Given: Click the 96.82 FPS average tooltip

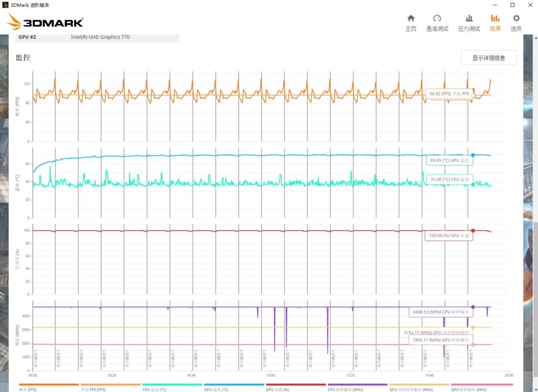Looking at the screenshot, I should tap(449, 94).
